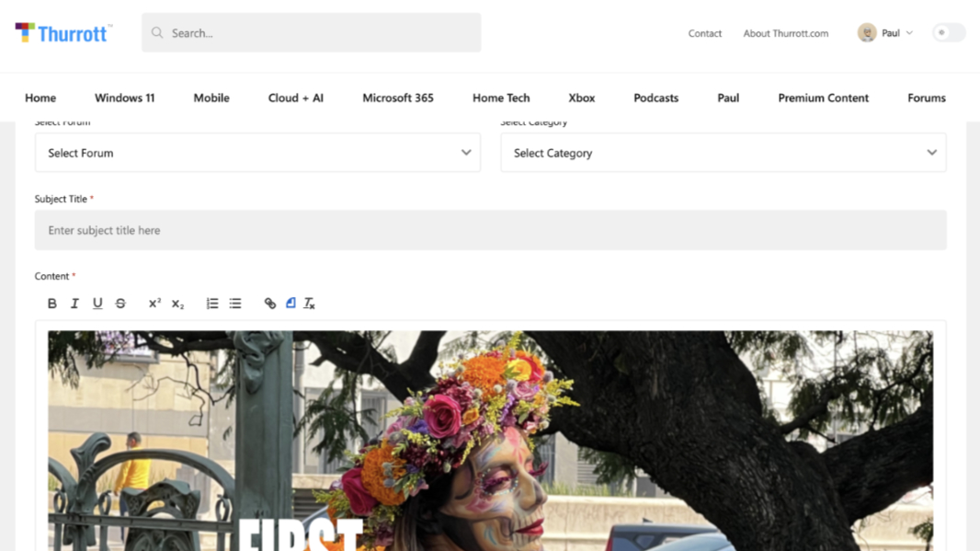Open Windows 11 section
The width and height of the screenshot is (980, 551).
(124, 98)
